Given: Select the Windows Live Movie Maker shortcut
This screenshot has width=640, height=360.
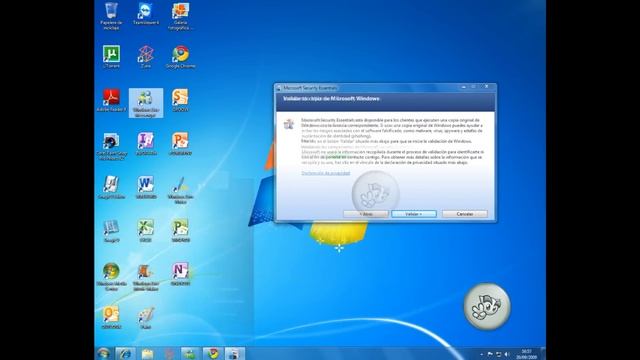Looking at the screenshot, I should [x=145, y=277].
